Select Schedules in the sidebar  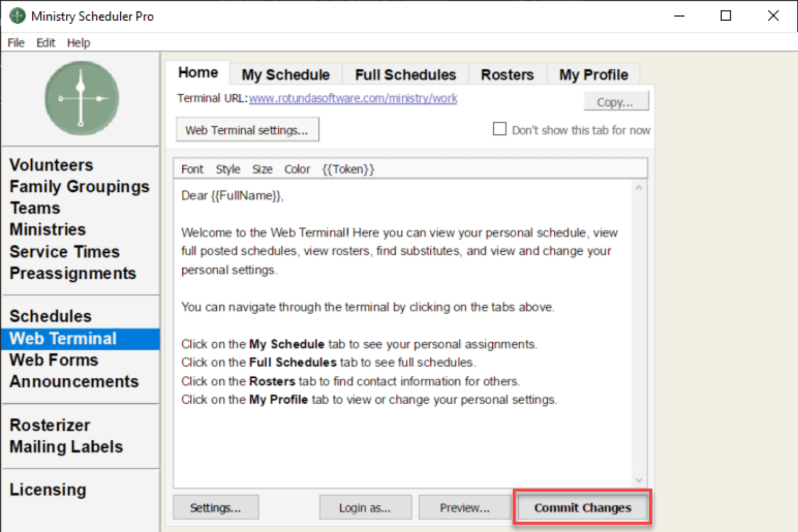50,316
